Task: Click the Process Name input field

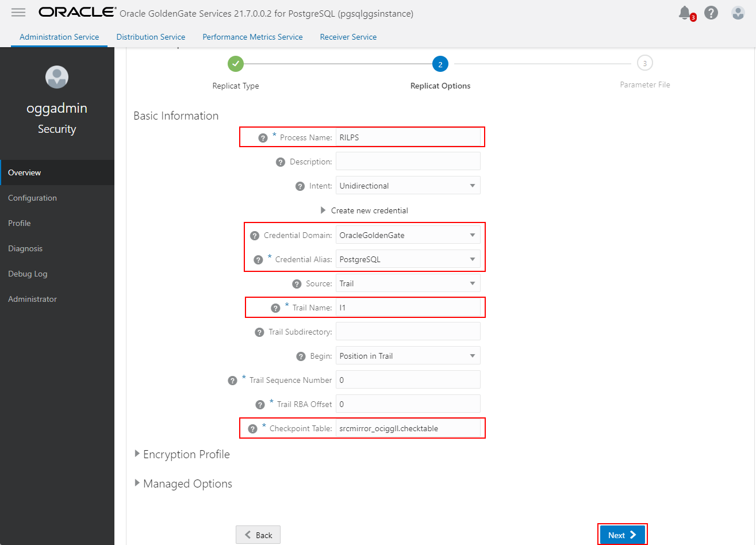Action: point(408,137)
